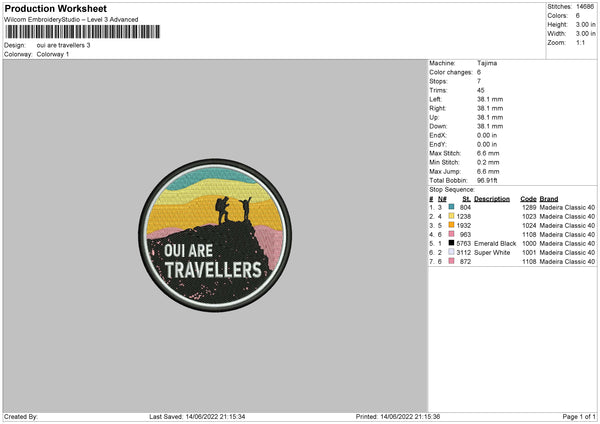Click the Width value in the header
This screenshot has height=424, width=600.
(x=585, y=34)
